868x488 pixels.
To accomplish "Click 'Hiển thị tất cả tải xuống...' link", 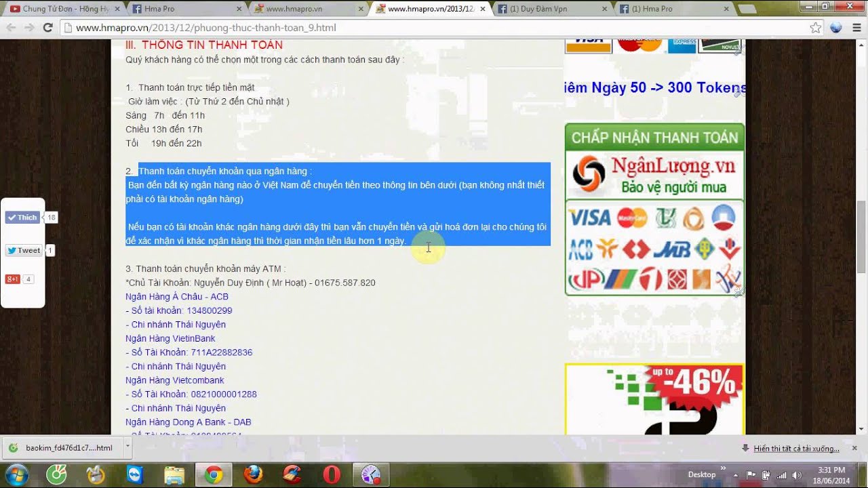I will (x=796, y=448).
